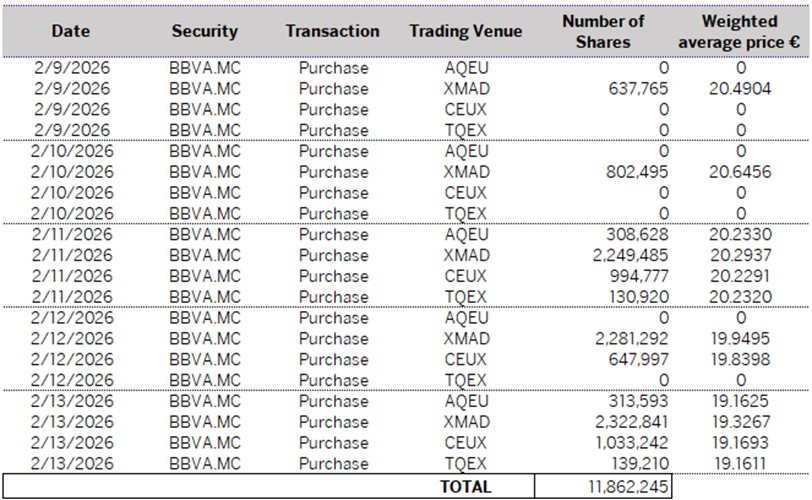
Task: Click the 20.2320 price cell
Action: [741, 297]
